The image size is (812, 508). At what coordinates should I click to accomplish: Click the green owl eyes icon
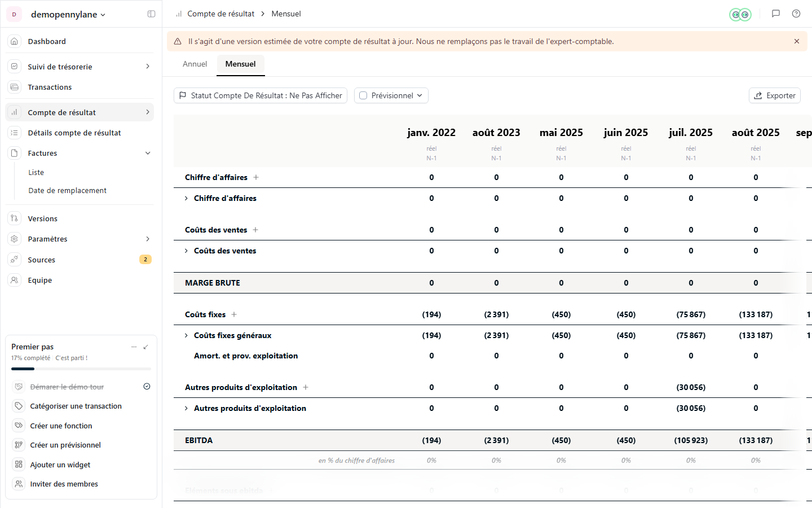[740, 15]
